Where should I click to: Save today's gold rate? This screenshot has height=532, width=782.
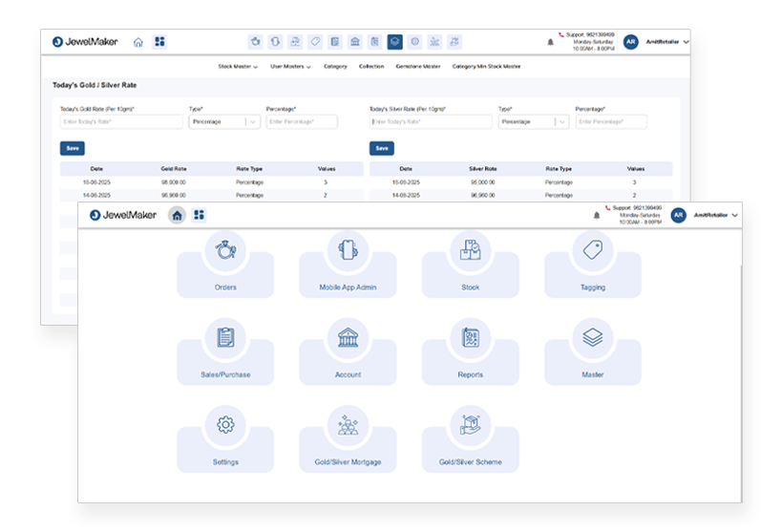(73, 148)
